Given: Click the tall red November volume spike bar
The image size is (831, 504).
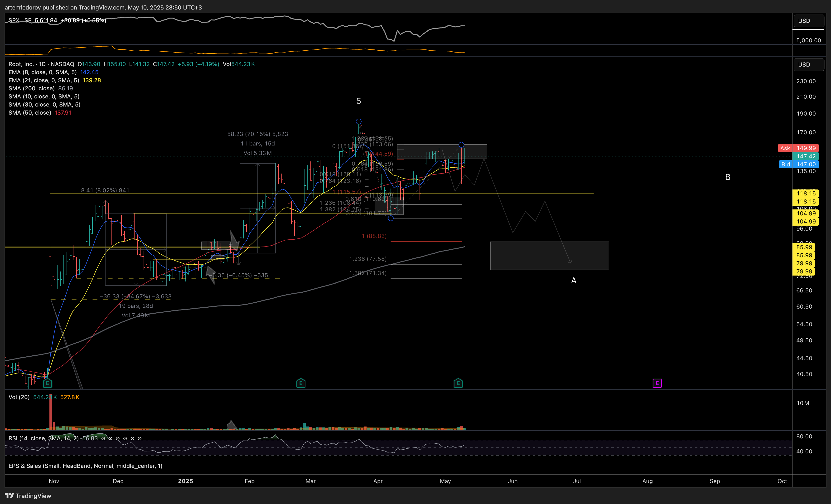Looking at the screenshot, I should tap(51, 412).
